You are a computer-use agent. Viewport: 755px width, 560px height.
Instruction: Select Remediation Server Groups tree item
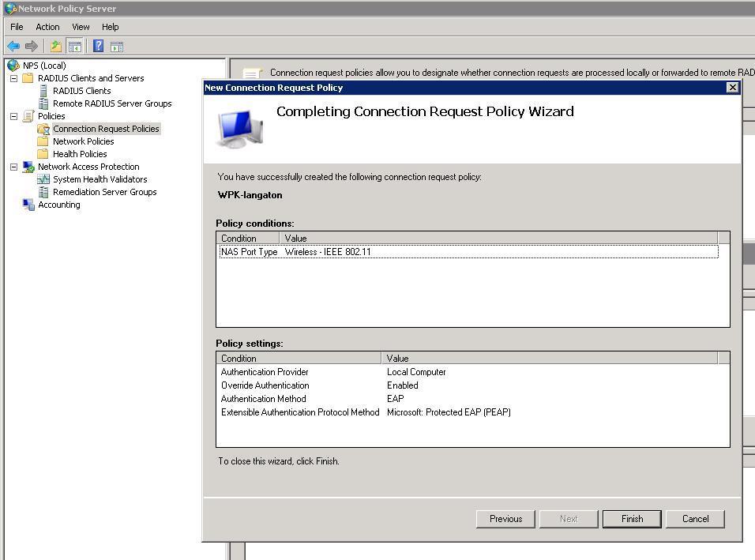[104, 192]
